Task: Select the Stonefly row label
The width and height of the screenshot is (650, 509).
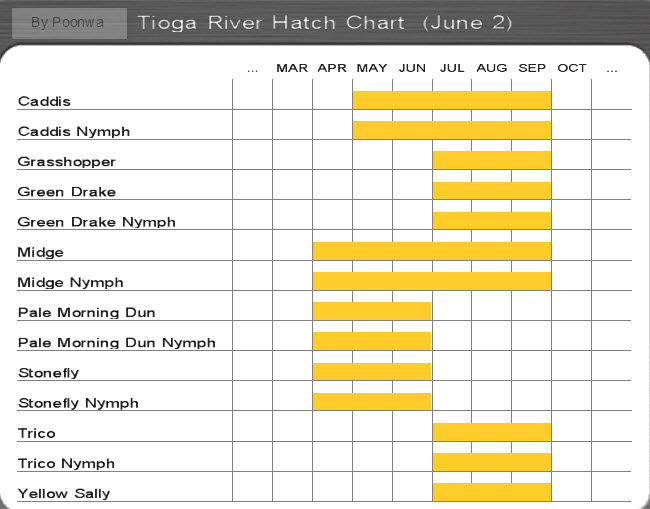Action: tap(49, 373)
